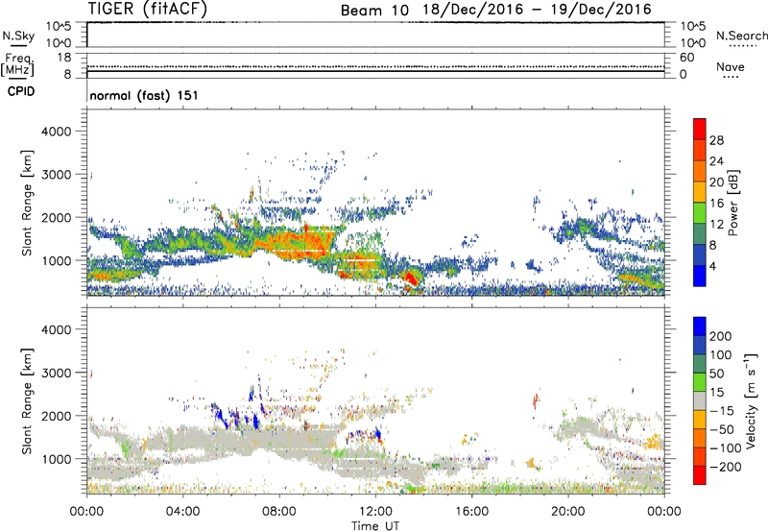The width and height of the screenshot is (768, 532).
Task: Click the velocity colorbar red -200 segment
Action: coord(700,475)
